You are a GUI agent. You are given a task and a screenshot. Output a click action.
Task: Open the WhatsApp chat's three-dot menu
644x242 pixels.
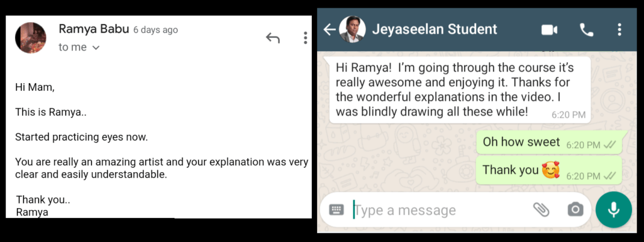619,30
